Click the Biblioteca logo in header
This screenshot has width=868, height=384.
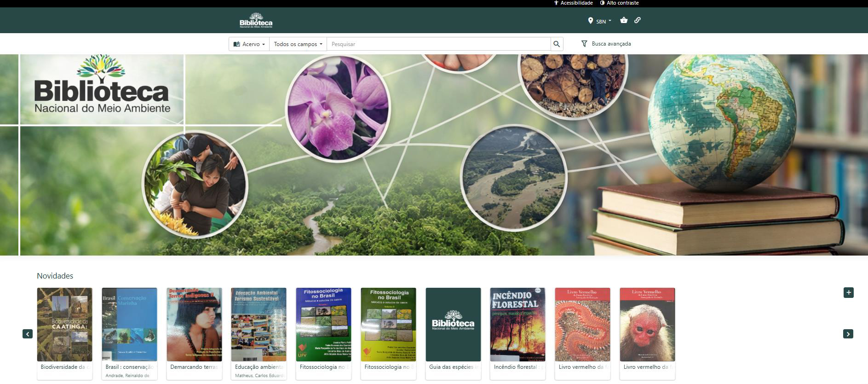click(256, 21)
